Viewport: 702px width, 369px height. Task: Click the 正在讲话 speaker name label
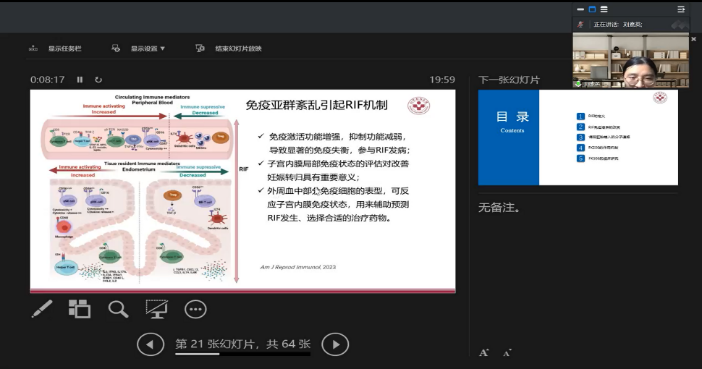pos(618,25)
